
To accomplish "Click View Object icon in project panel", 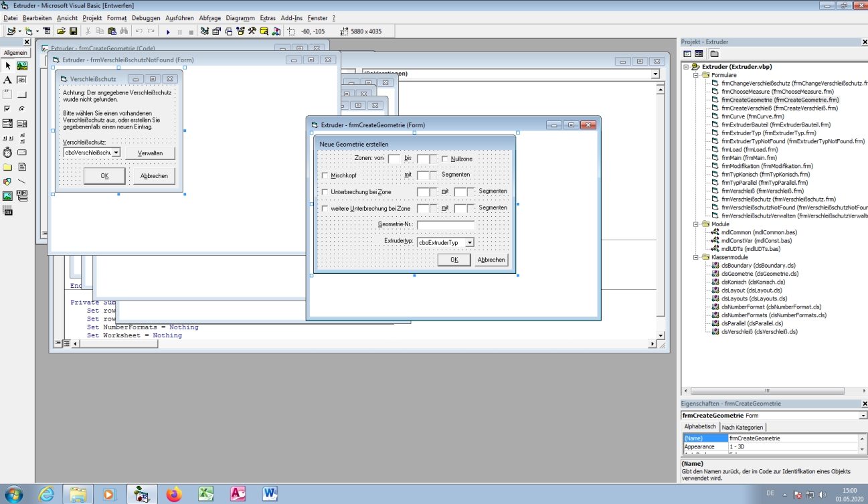I will (699, 54).
